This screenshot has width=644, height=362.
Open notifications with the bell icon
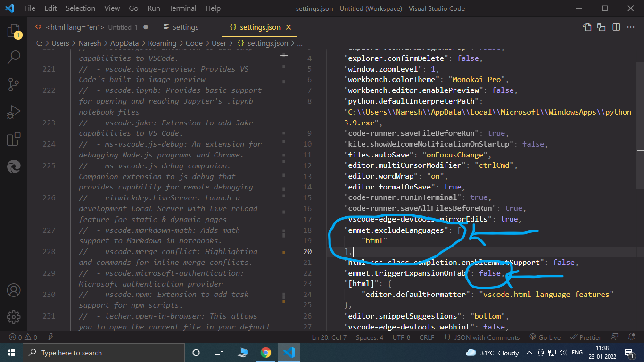(631, 337)
